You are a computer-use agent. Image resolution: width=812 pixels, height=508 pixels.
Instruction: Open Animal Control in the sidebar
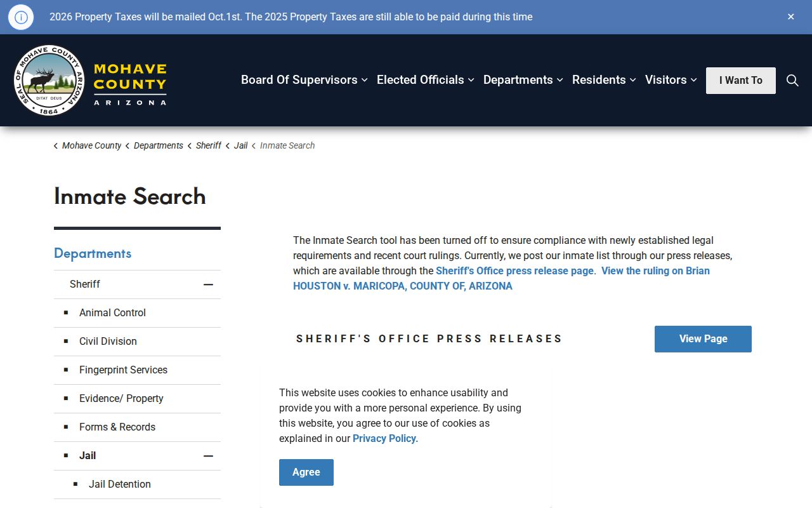112,312
